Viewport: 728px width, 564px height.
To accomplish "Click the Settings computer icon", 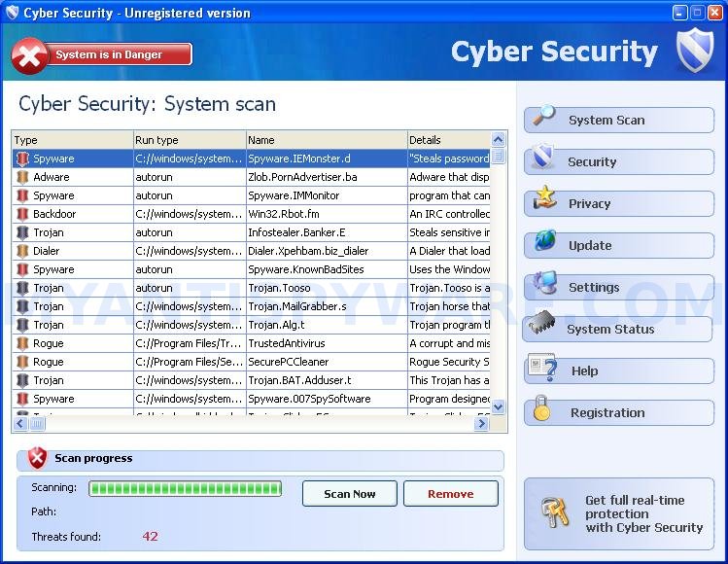I will click(x=544, y=282).
